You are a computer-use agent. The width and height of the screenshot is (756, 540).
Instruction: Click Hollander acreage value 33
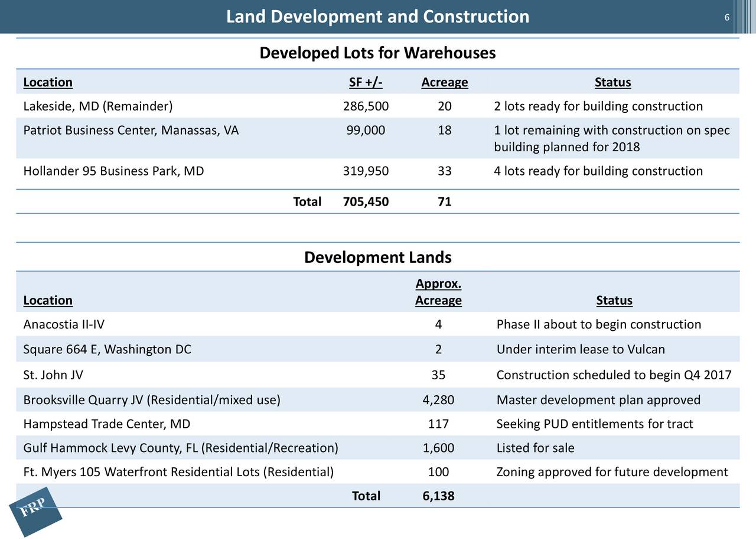pos(445,171)
